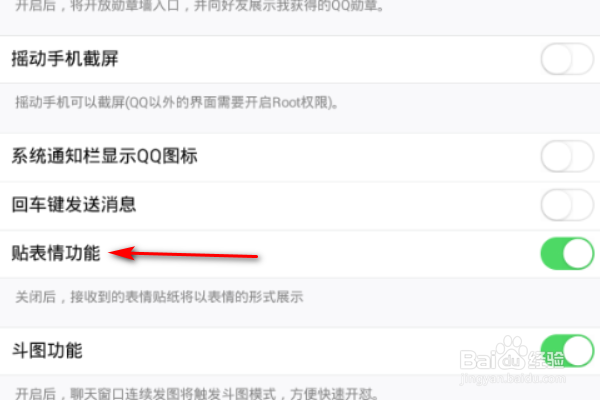The image size is (600, 400).
Task: Open the jingyan.baidu.com watermark link
Action: click(513, 379)
